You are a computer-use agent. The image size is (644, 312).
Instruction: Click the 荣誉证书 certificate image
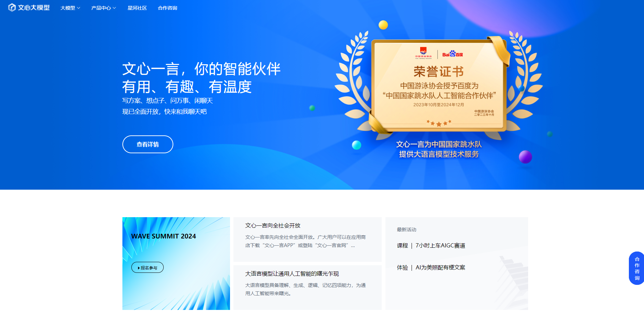438,86
